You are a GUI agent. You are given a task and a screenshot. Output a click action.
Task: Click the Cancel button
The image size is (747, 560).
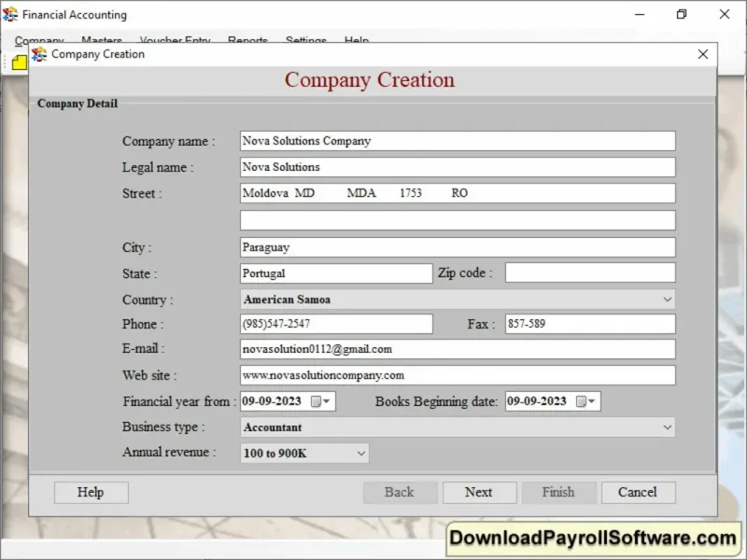(x=638, y=493)
